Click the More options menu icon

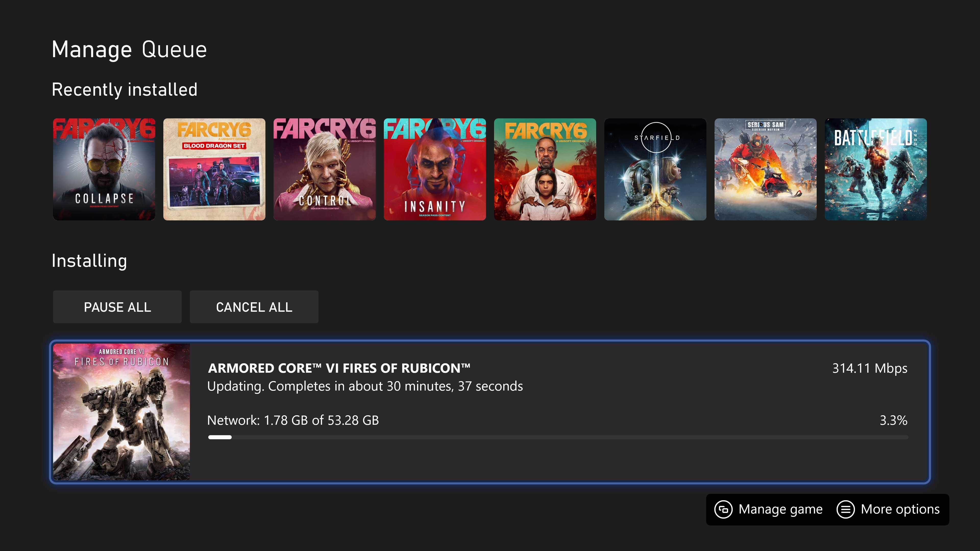pyautogui.click(x=845, y=509)
